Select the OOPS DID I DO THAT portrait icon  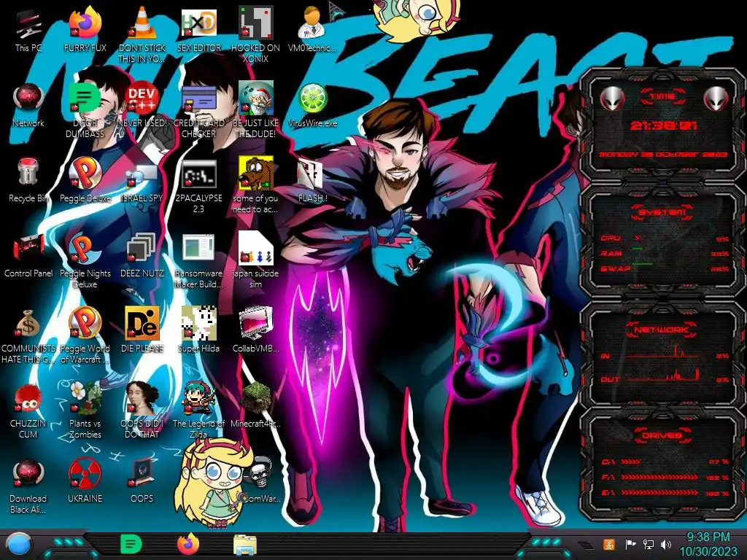[x=142, y=398]
